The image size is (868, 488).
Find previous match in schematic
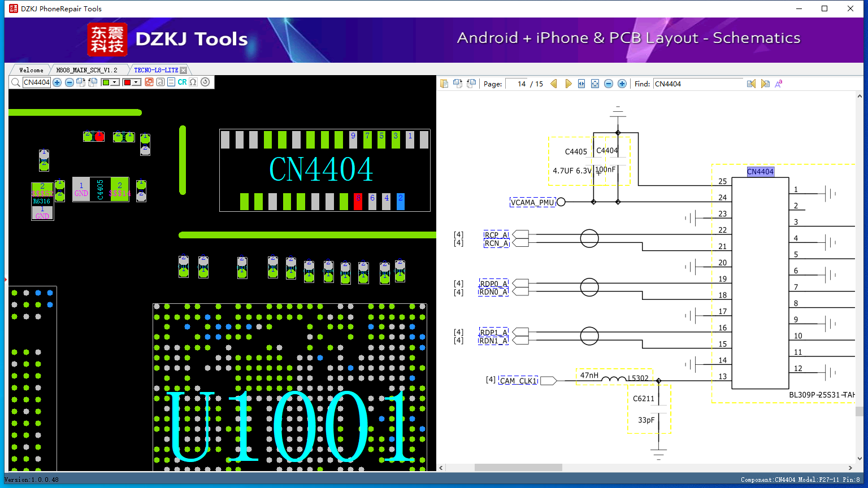(x=751, y=84)
